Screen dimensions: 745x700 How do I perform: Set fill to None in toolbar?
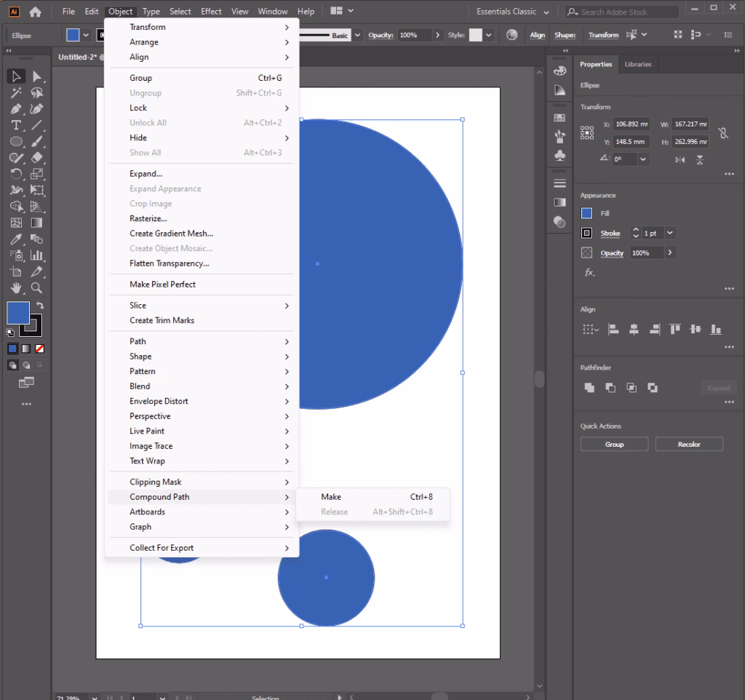pyautogui.click(x=40, y=349)
